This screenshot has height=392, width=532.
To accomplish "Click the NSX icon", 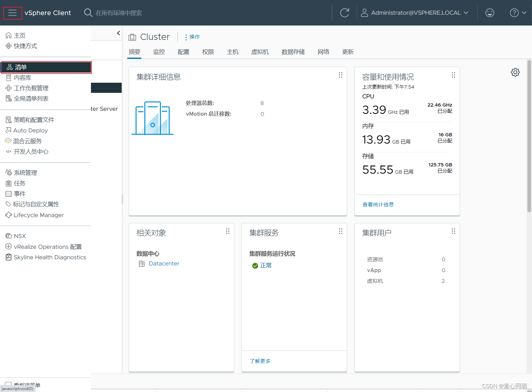I will (9, 236).
